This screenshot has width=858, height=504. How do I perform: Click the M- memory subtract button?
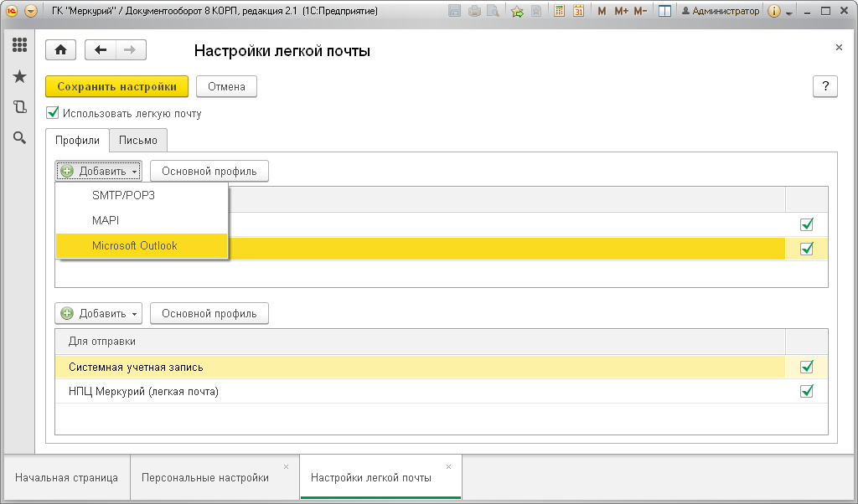(640, 10)
